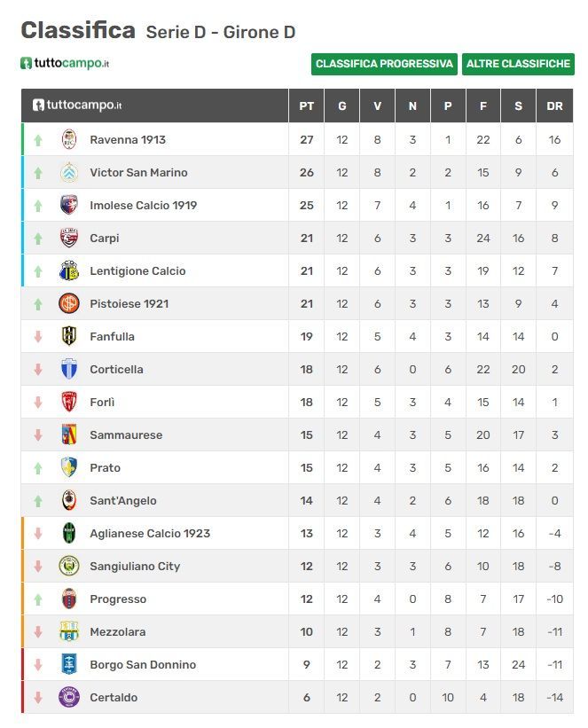This screenshot has width=588, height=728.
Task: Click the purple Certaldo club logo
Action: pyautogui.click(x=69, y=697)
